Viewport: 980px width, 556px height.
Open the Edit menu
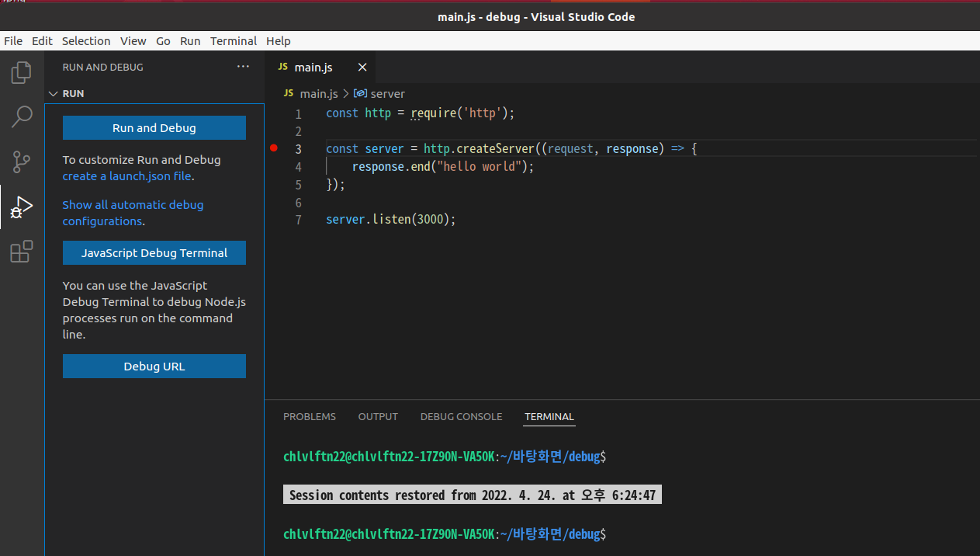42,41
